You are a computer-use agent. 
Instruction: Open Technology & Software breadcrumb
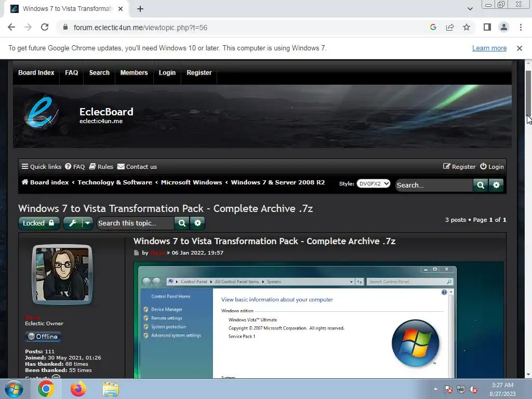[x=115, y=182]
